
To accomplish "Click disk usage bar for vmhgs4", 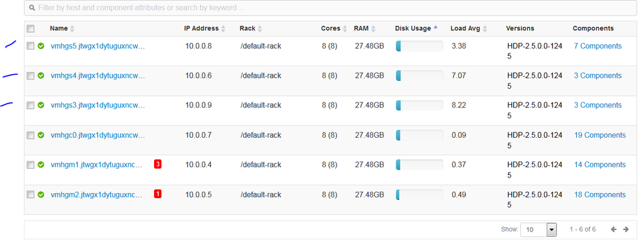I will pos(419,75).
